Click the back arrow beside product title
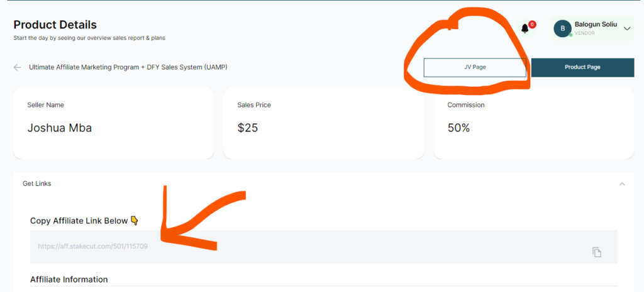This screenshot has height=292, width=644. pyautogui.click(x=18, y=67)
